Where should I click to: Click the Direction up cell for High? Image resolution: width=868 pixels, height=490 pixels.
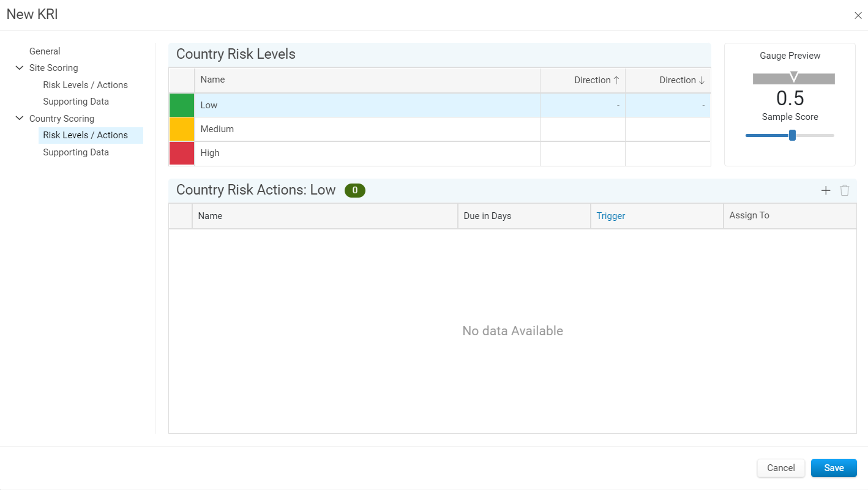583,154
